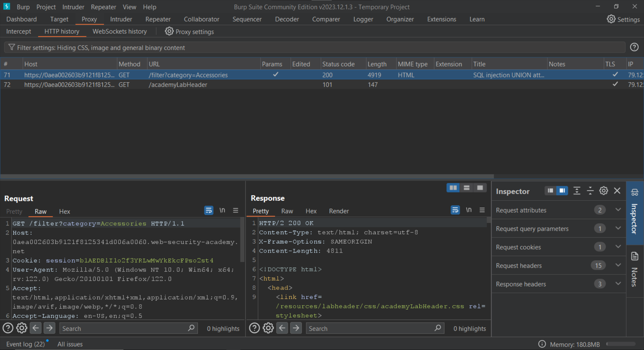Open the Event log

click(25, 344)
